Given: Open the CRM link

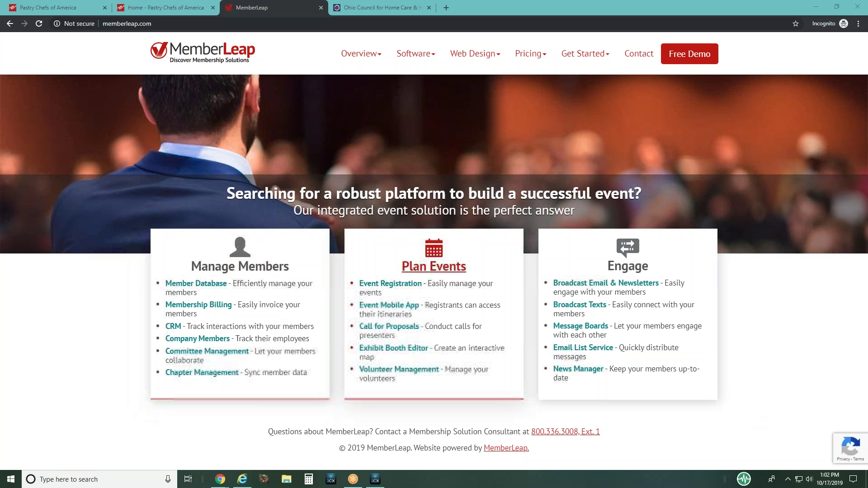Looking at the screenshot, I should coord(173,326).
